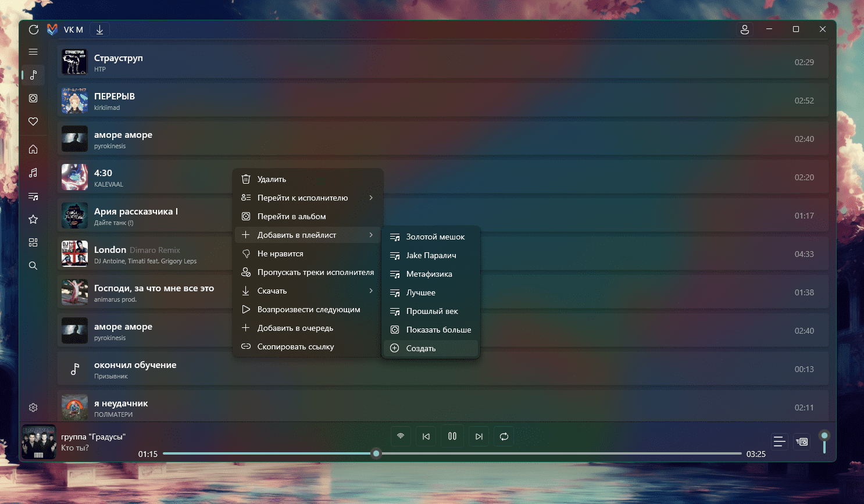Screen dimensions: 864x504
Task: Click the refresh icon in the title bar
Action: coord(34,30)
